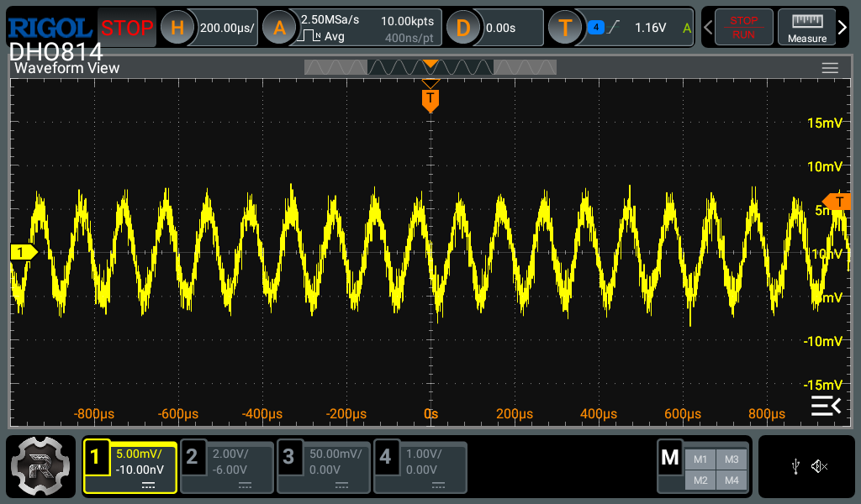Open the Waveform View hamburger menu

(830, 68)
